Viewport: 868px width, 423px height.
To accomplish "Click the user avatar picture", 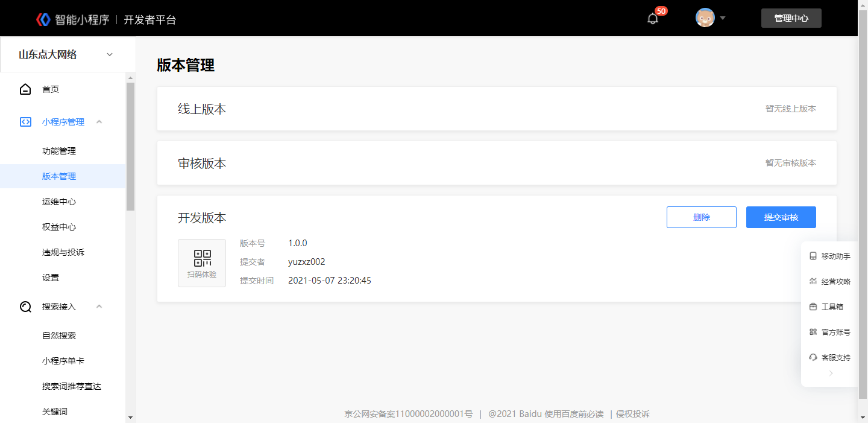I will [705, 18].
